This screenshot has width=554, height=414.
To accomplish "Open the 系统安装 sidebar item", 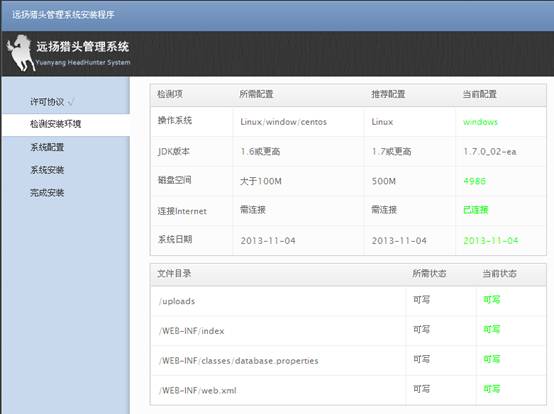I will pyautogui.click(x=47, y=170).
